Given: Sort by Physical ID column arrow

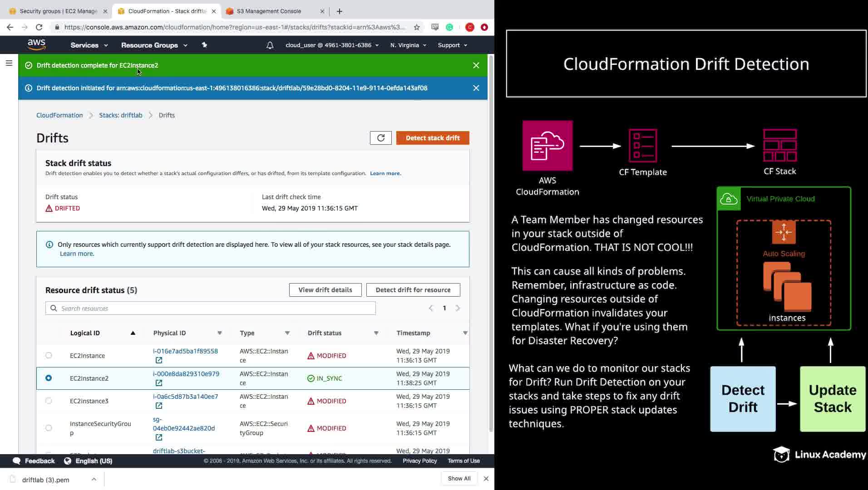Looking at the screenshot, I should 220,333.
